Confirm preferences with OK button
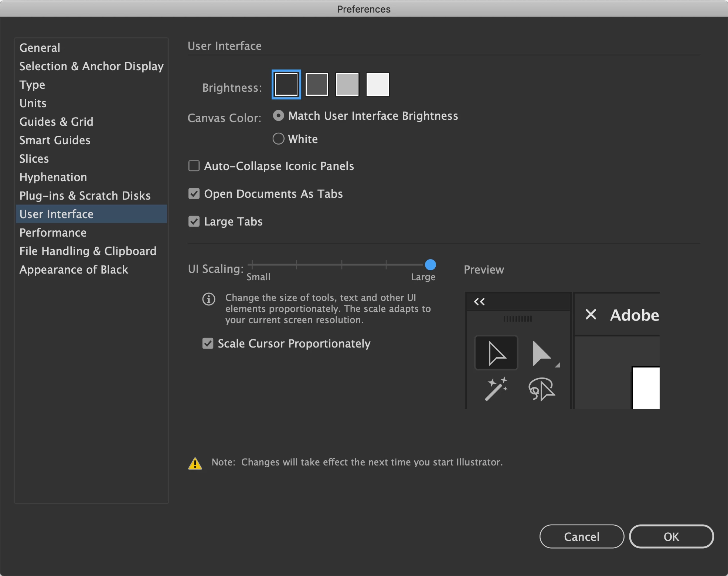Viewport: 728px width, 576px height. click(x=671, y=536)
